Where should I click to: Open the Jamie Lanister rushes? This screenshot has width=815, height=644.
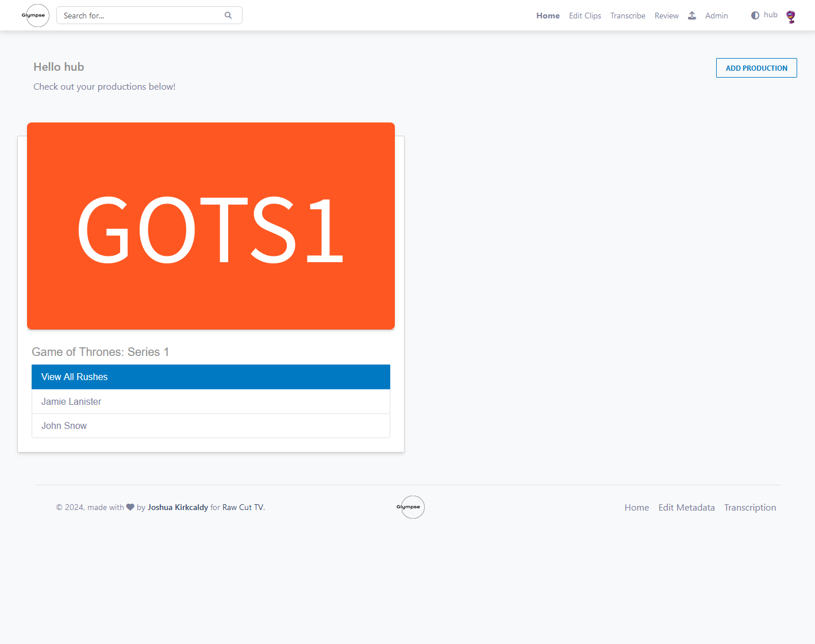tap(71, 401)
